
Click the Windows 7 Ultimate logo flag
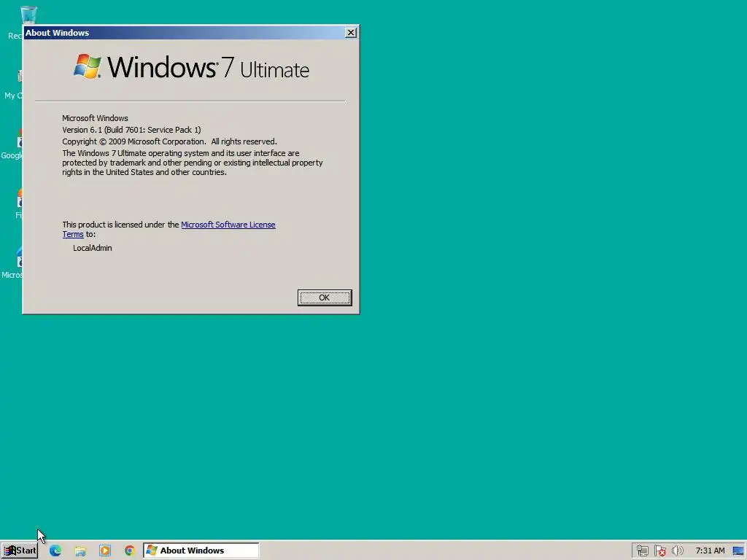pyautogui.click(x=88, y=66)
